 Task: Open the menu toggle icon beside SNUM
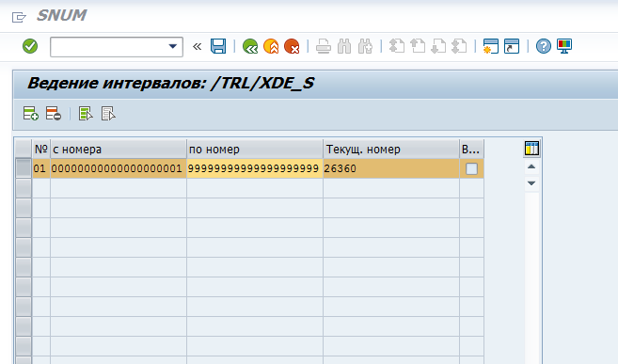tap(19, 17)
